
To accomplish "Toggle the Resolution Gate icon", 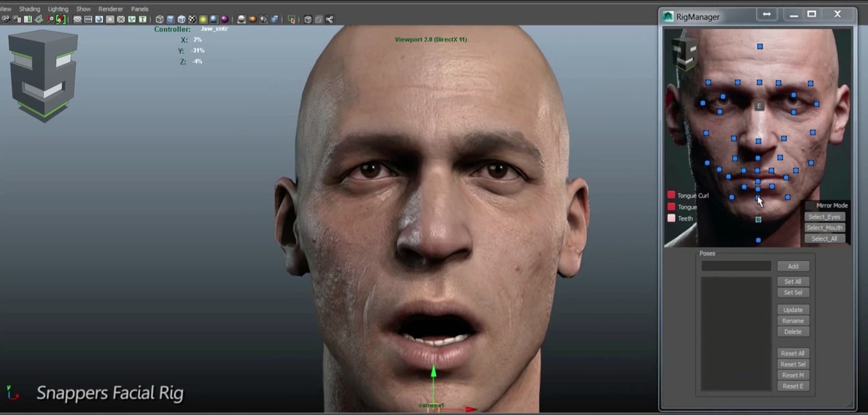I will (x=99, y=19).
